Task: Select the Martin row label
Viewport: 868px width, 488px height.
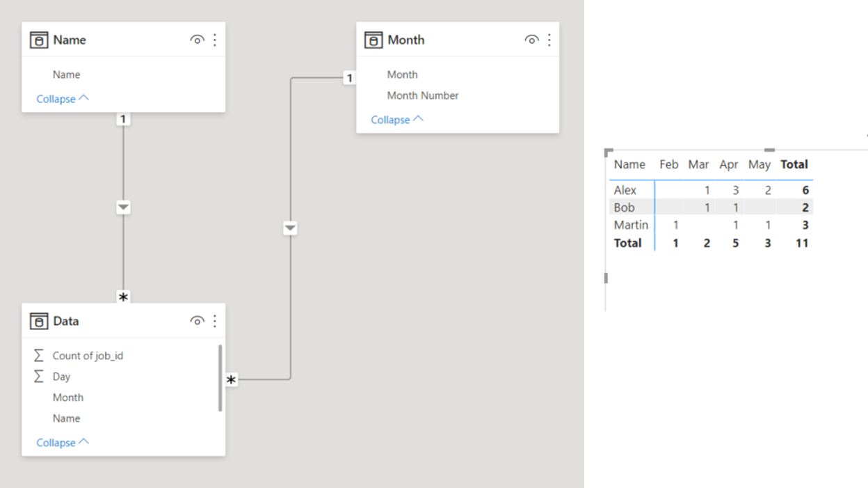Action: (x=631, y=225)
